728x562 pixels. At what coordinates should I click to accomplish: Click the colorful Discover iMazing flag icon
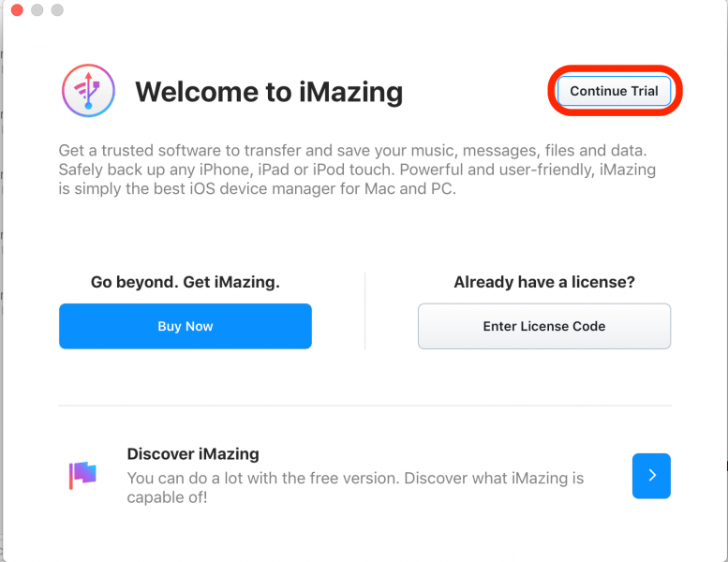point(82,475)
